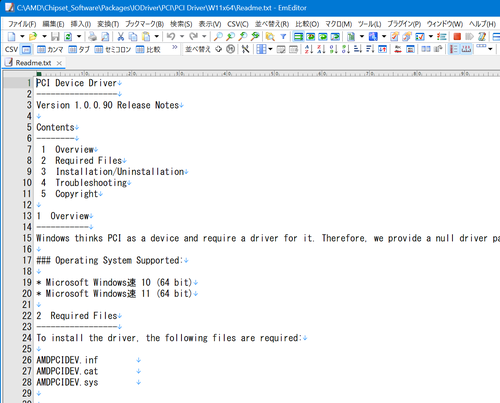
Task: Toggle Wrap by Characters mode
Action: click(x=311, y=36)
